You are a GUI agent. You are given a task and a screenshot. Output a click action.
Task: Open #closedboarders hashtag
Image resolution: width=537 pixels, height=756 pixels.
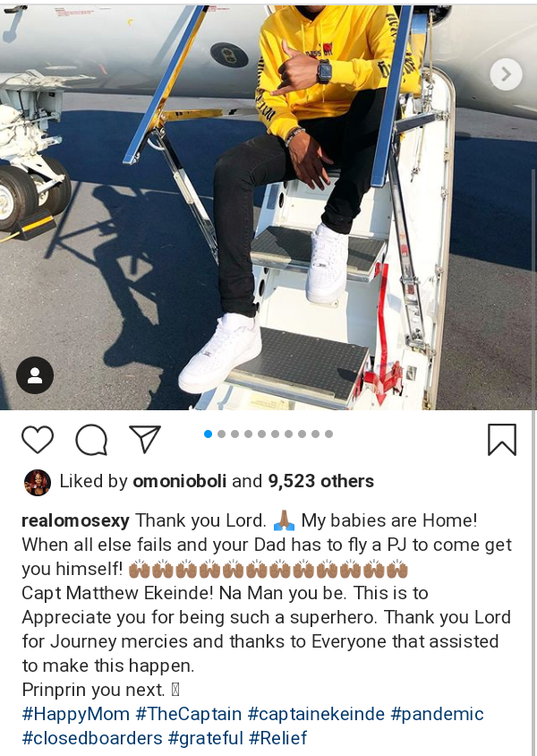coord(92,738)
